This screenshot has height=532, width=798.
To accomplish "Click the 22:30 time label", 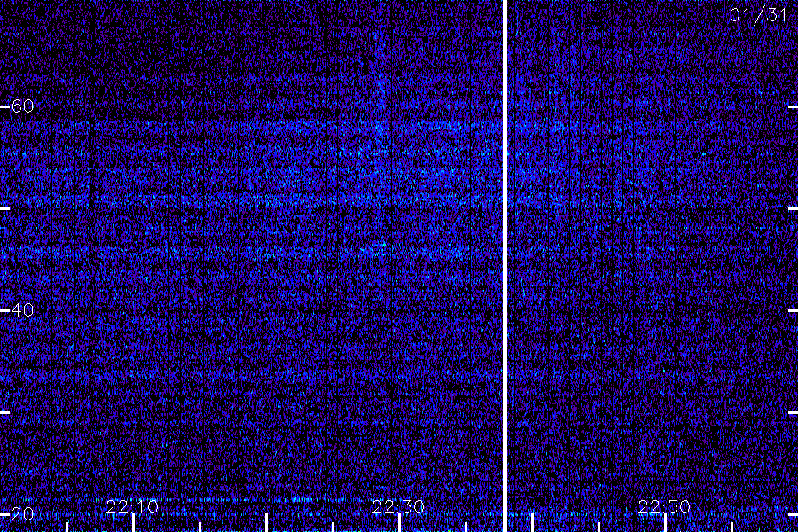I will pyautogui.click(x=398, y=507).
